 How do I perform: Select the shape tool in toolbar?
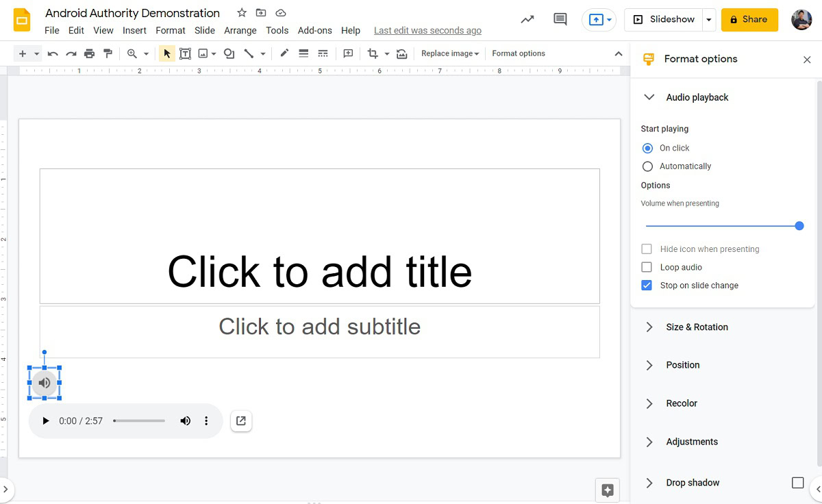coord(229,53)
